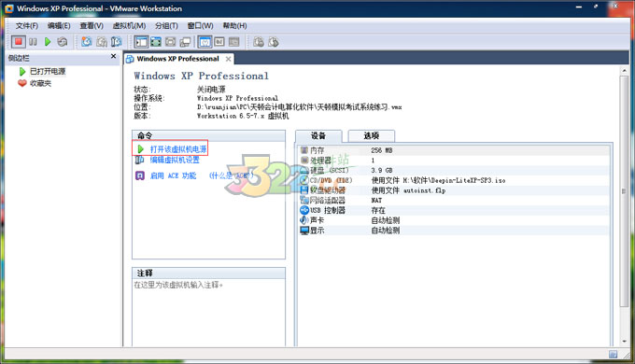The height and width of the screenshot is (364, 635).
Task: Select the 软盘驱动器 autoinst.flp row
Action: coord(454,190)
